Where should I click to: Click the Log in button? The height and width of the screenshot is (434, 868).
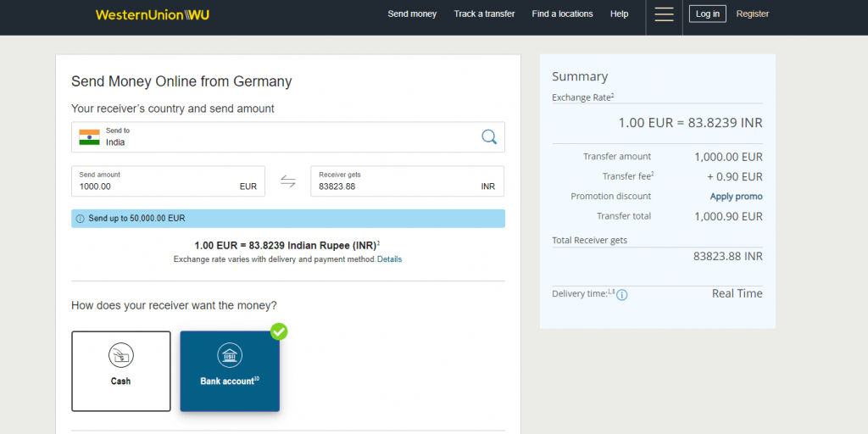point(708,14)
